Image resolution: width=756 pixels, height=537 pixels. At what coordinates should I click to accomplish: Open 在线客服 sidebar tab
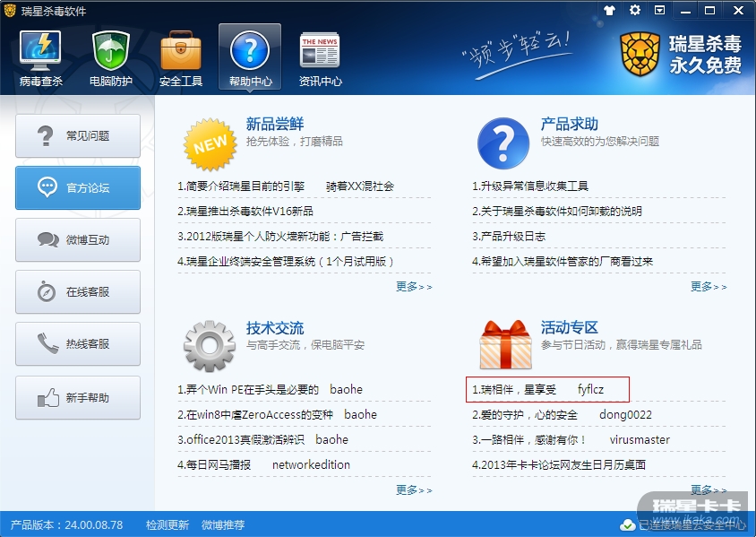[78, 292]
